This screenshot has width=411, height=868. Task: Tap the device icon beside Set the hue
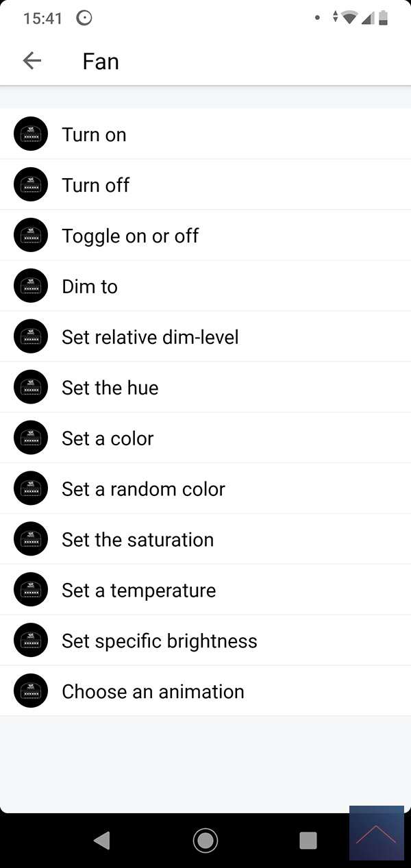click(x=31, y=388)
